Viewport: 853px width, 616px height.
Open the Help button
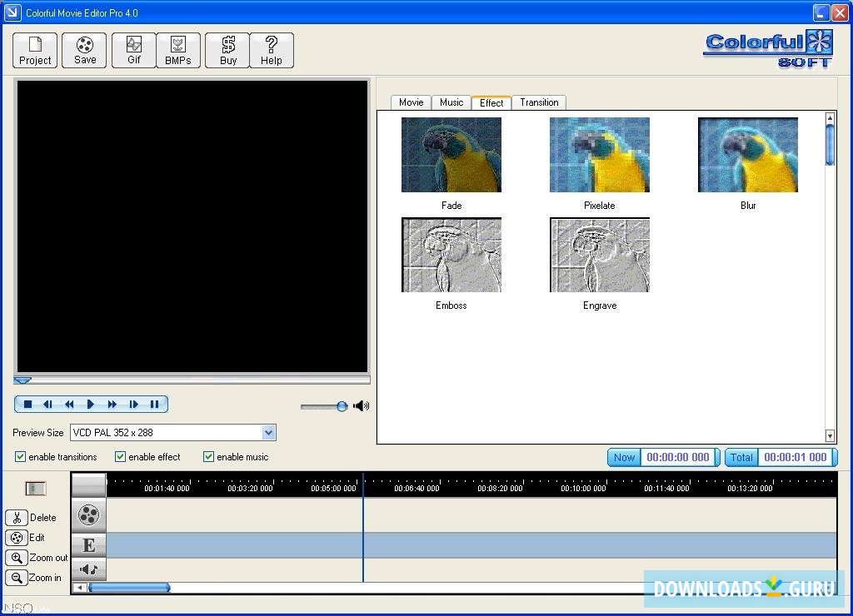[272, 50]
